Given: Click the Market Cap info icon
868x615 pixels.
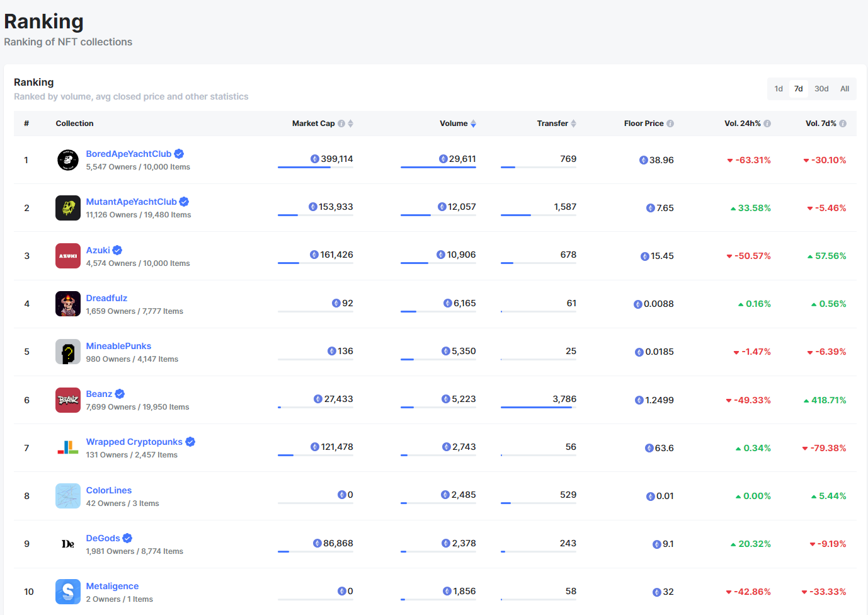Looking at the screenshot, I should (341, 124).
